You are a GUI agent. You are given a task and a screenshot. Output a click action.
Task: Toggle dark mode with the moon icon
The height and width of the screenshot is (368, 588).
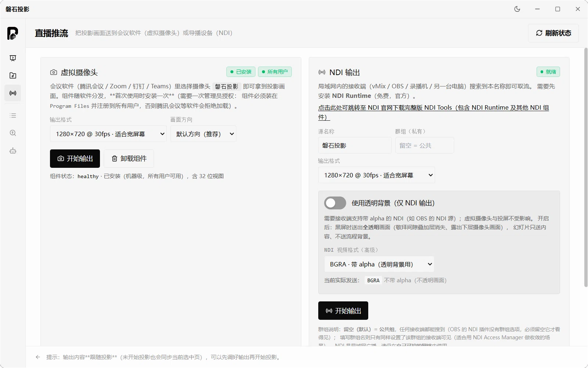(x=517, y=9)
